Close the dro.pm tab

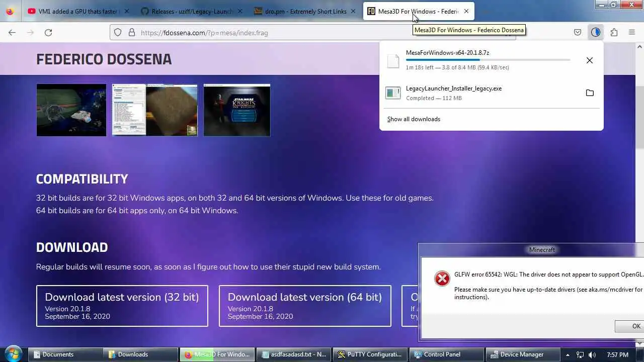point(353,11)
